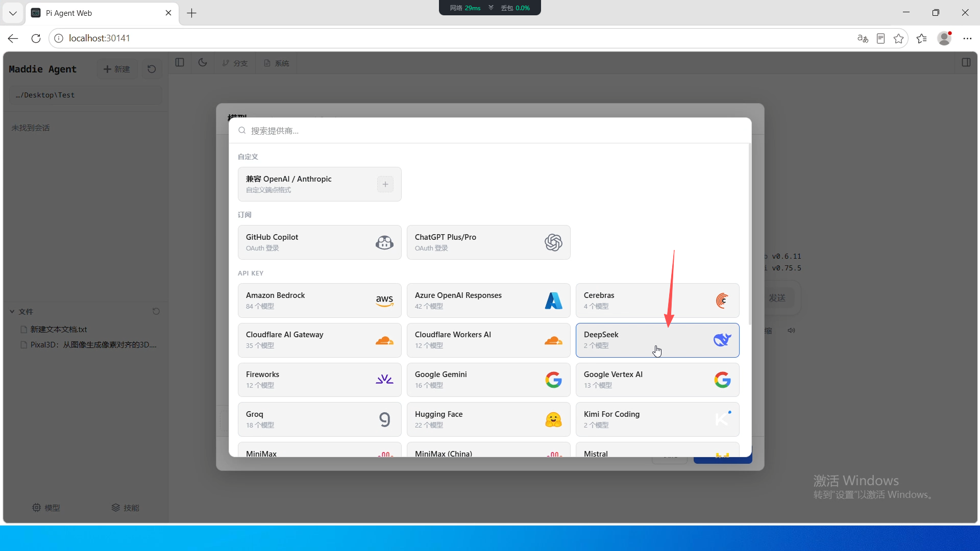Open the 系统 system tab
This screenshot has height=551, width=980.
277,63
